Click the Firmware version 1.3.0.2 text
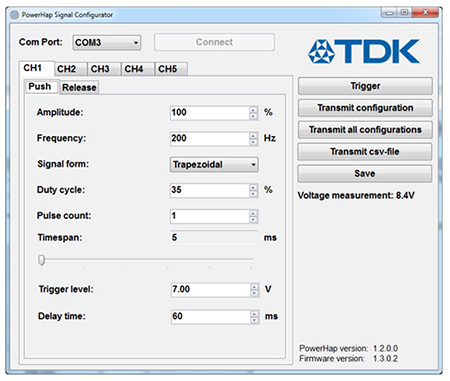 (348, 359)
